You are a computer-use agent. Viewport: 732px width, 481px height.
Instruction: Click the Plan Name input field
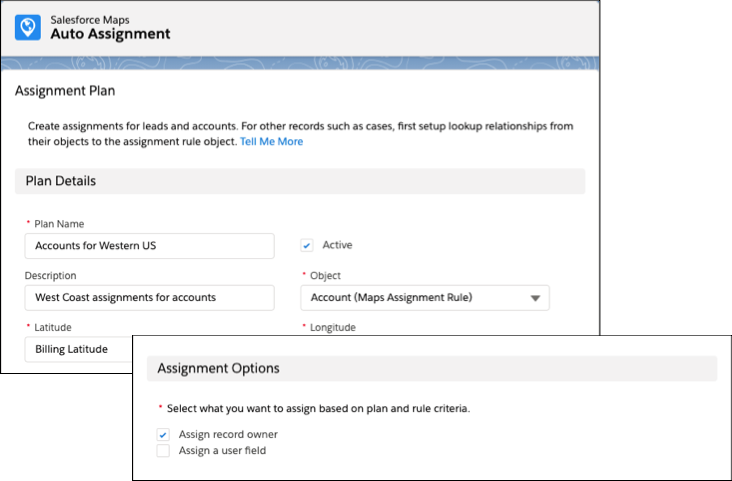149,246
